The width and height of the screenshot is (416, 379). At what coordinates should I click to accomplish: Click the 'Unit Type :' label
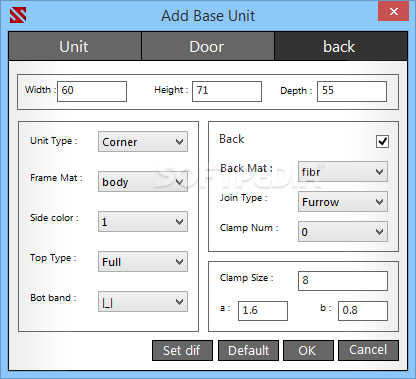[x=54, y=141]
